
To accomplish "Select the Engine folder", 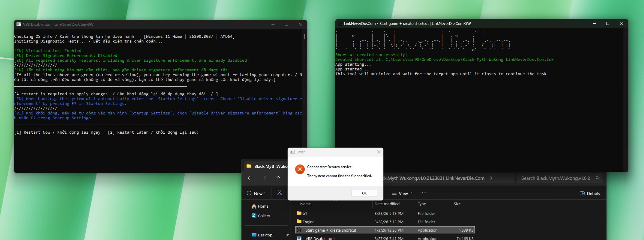I will pos(308,222).
